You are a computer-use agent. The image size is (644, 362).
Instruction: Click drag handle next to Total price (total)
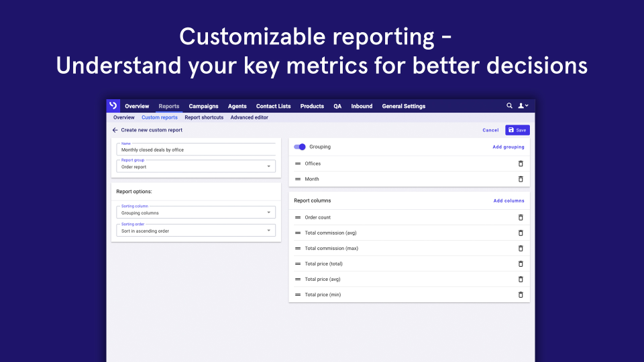pos(298,264)
